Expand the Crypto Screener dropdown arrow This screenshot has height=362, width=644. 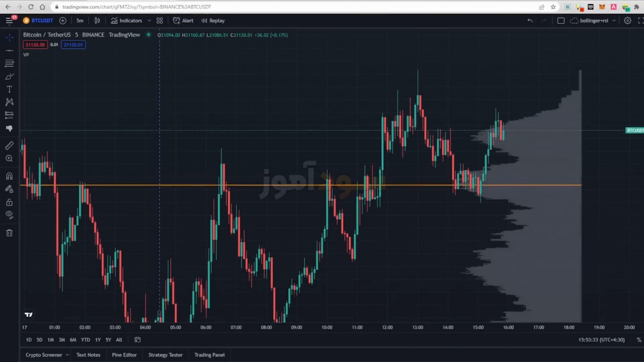[67, 355]
